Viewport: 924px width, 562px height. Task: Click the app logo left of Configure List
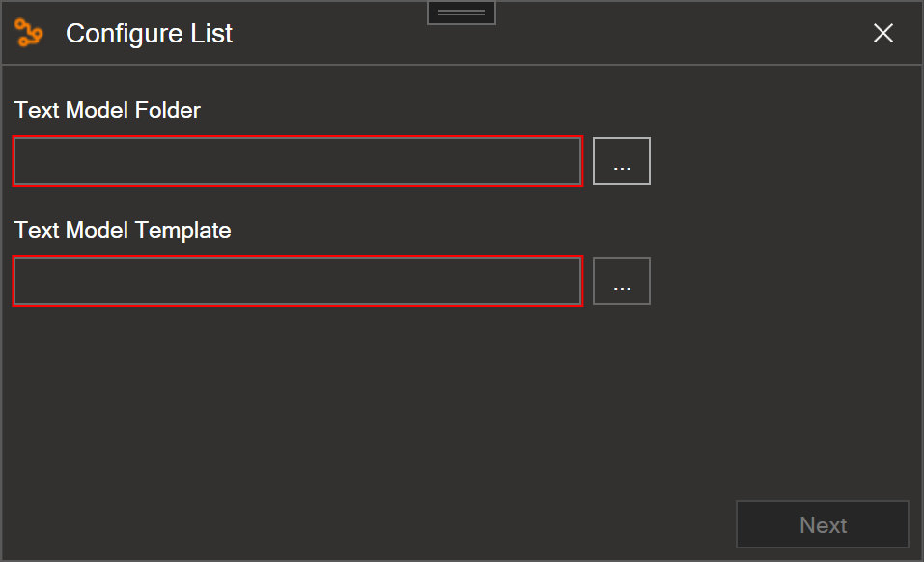28,33
